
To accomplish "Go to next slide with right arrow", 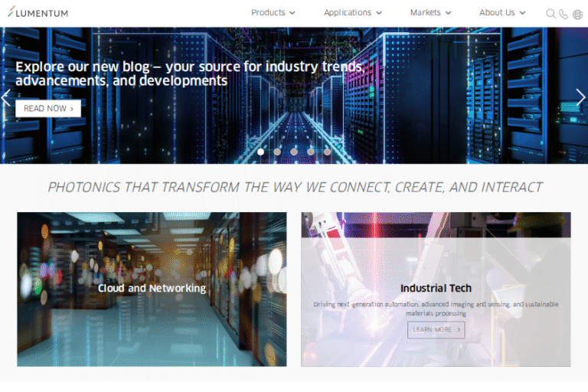I will [580, 97].
